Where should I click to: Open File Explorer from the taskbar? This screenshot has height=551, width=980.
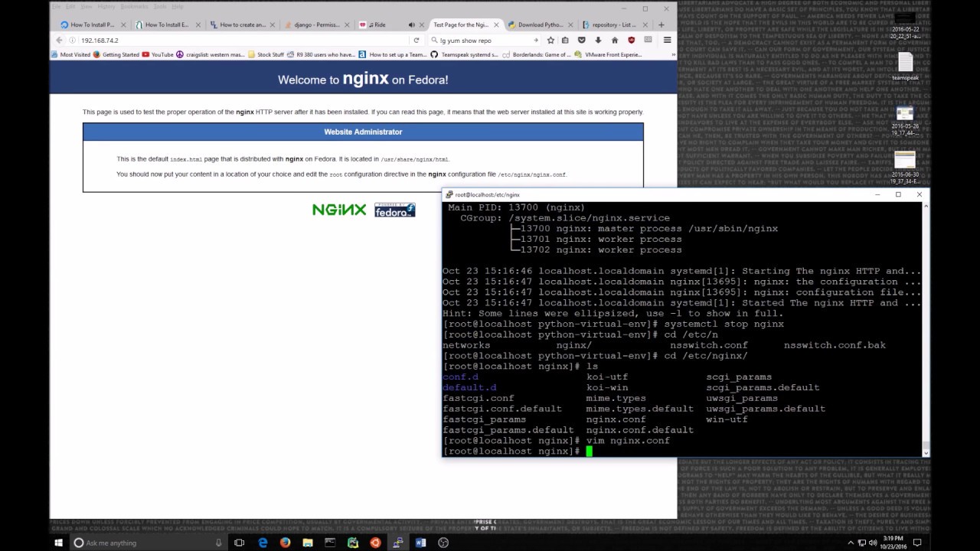308,543
